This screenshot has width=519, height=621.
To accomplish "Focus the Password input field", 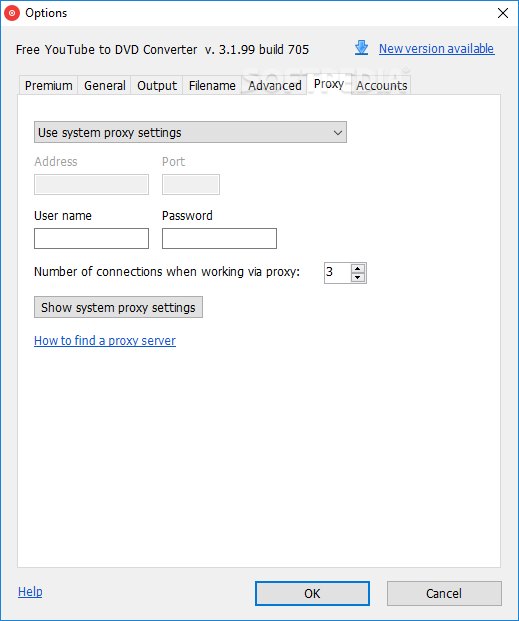I will [x=219, y=238].
